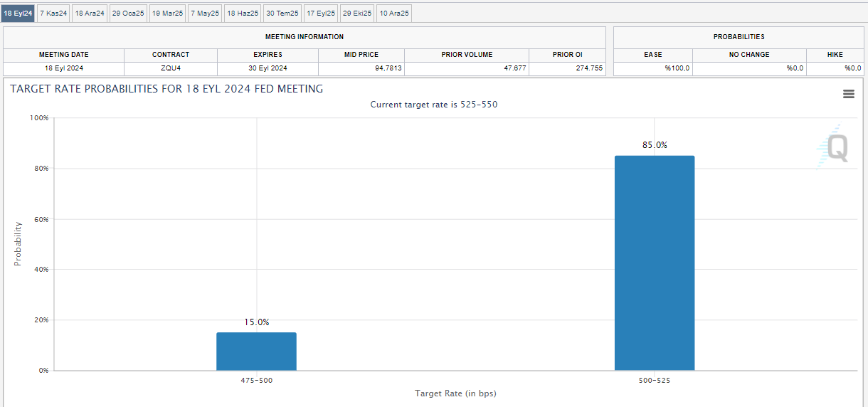
Task: Click the 475-500 probability bar
Action: click(256, 351)
